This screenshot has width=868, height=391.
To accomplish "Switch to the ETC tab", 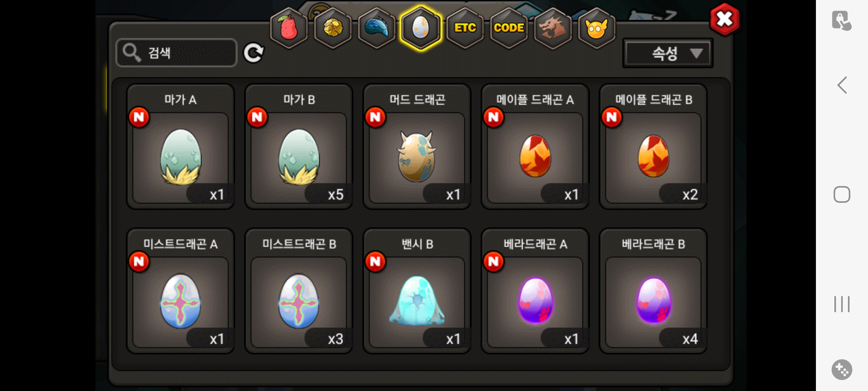I will tap(465, 28).
